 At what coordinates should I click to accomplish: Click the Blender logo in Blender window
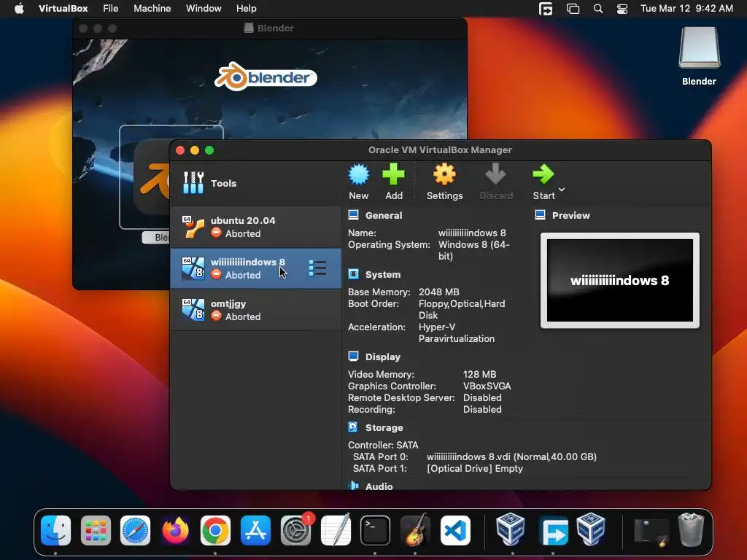click(x=266, y=76)
